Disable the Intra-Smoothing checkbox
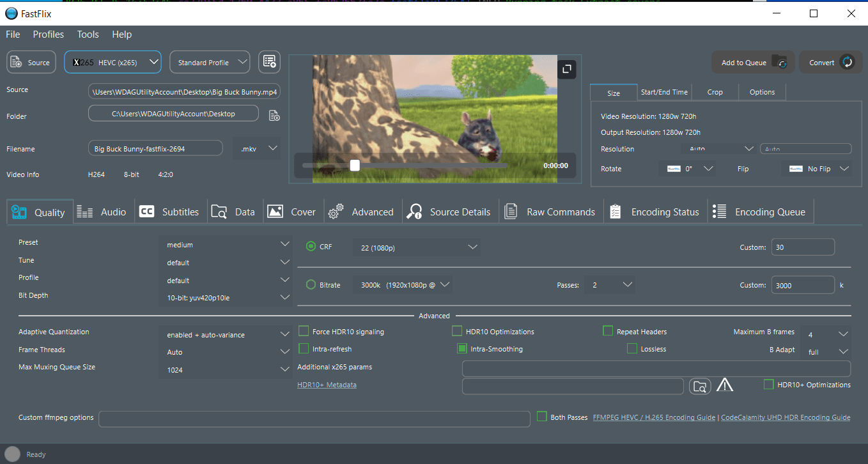Screen dimensions: 868x464 pos(462,349)
